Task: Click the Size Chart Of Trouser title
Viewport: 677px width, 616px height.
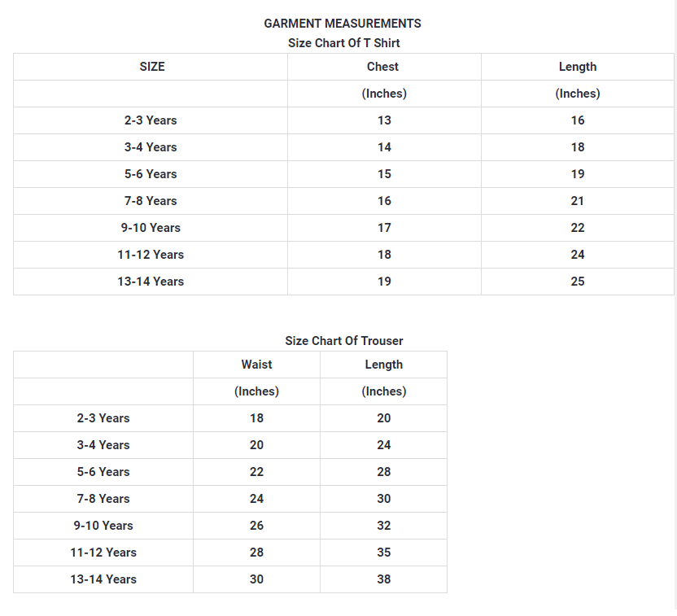Action: pos(343,341)
